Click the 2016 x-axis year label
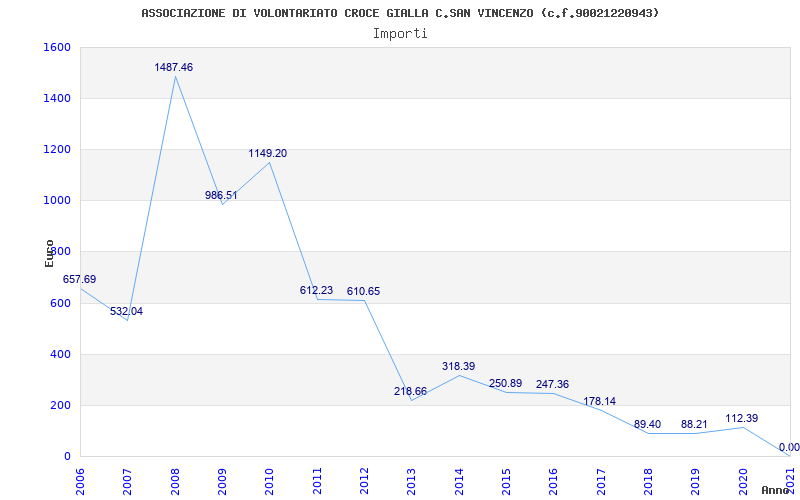The image size is (800, 500). [x=554, y=482]
